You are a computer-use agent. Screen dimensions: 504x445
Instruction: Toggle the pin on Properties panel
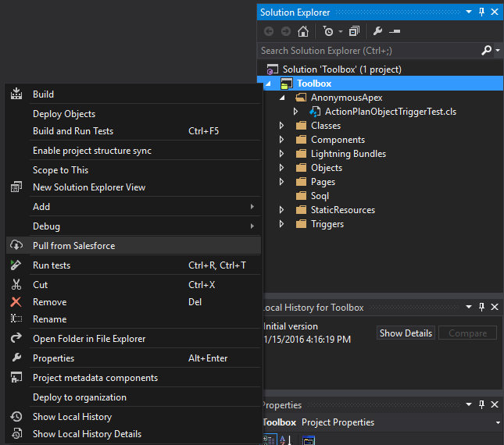point(481,405)
